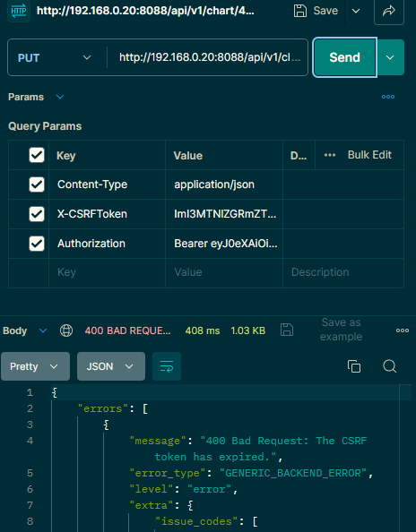
Task: Click the "extra" key in response
Action: point(152,505)
